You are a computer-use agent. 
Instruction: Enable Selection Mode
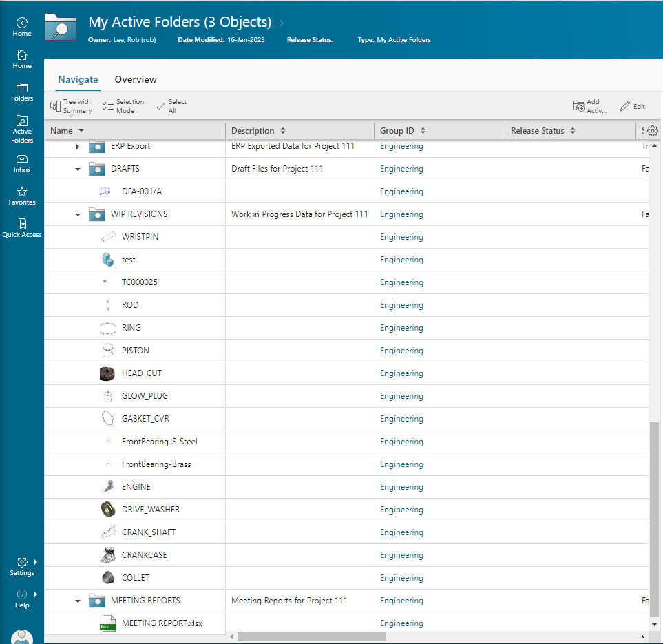(x=123, y=105)
